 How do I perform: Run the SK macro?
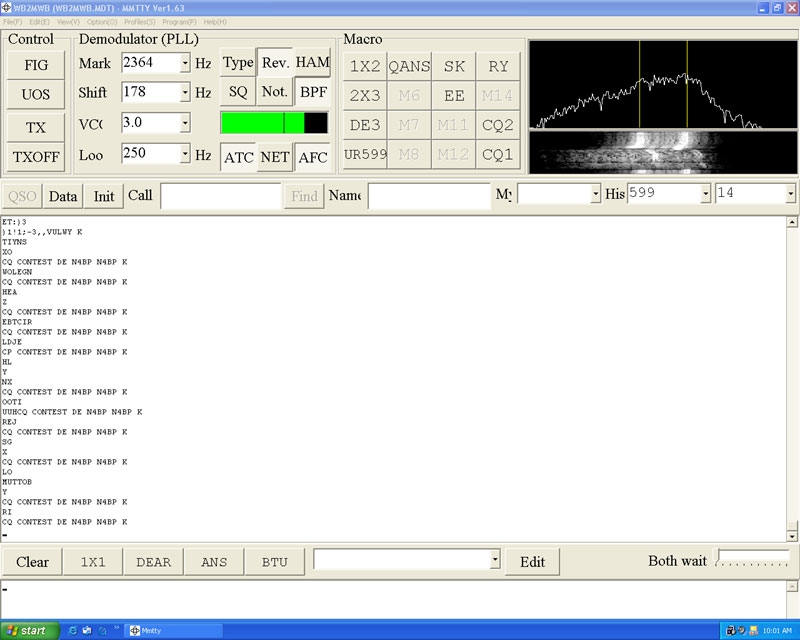454,66
